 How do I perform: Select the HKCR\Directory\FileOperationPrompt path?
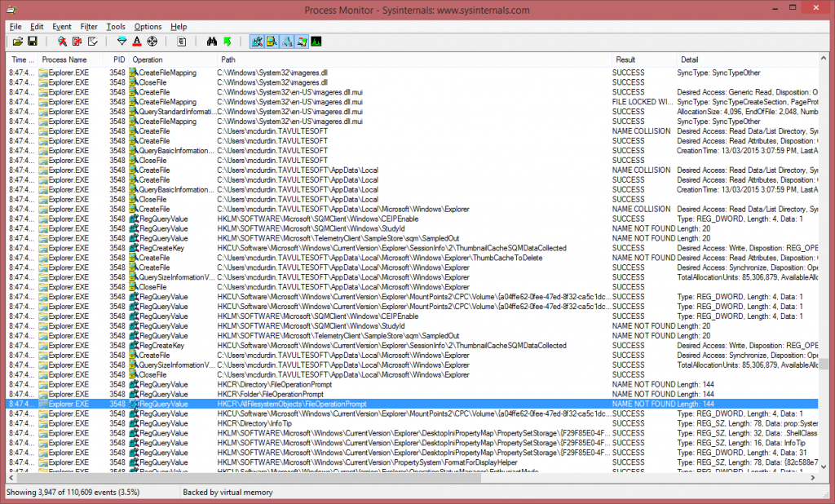click(274, 385)
